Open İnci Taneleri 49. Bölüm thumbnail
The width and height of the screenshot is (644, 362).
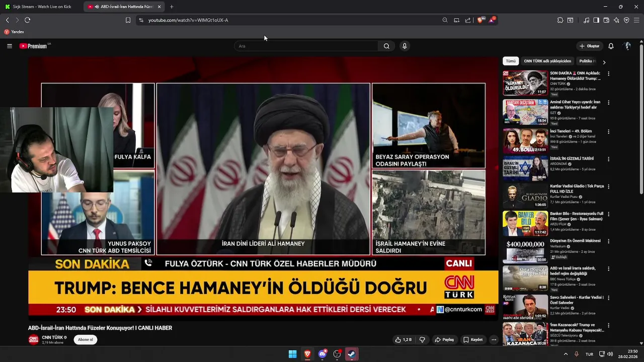pos(525,141)
